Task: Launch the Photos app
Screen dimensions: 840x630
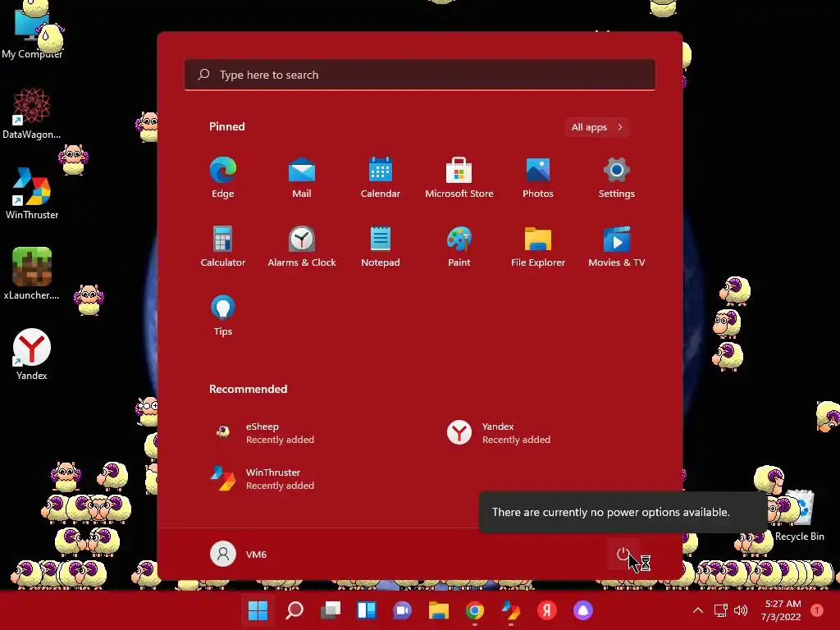Action: pos(538,178)
